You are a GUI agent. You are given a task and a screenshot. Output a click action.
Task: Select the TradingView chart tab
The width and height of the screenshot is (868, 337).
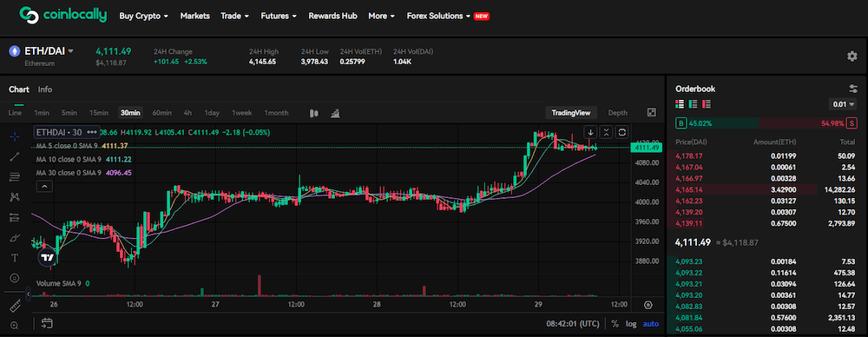571,113
